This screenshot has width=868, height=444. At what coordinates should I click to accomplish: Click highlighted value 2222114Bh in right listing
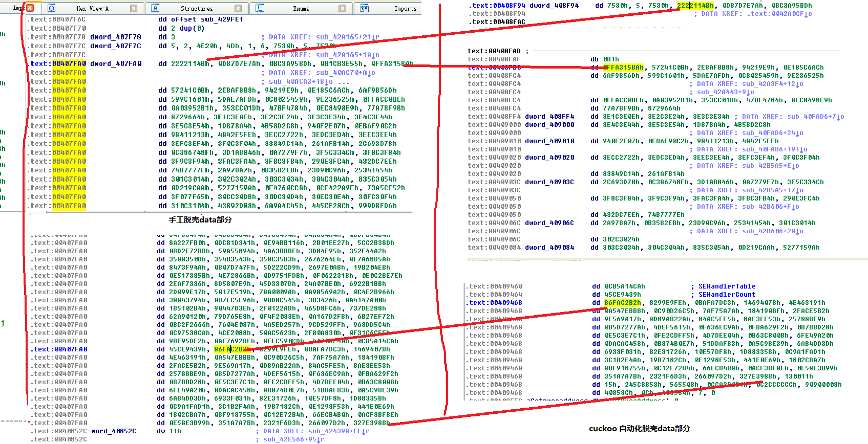coord(695,6)
